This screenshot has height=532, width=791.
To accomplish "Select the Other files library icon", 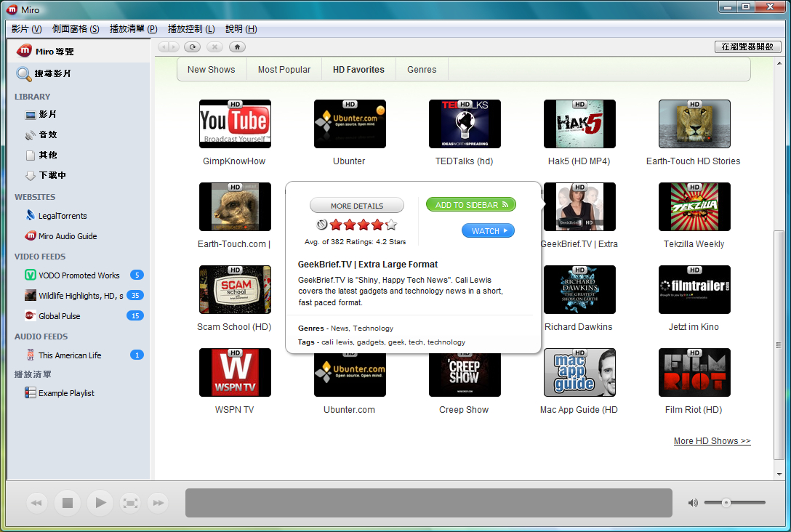I will 31,156.
